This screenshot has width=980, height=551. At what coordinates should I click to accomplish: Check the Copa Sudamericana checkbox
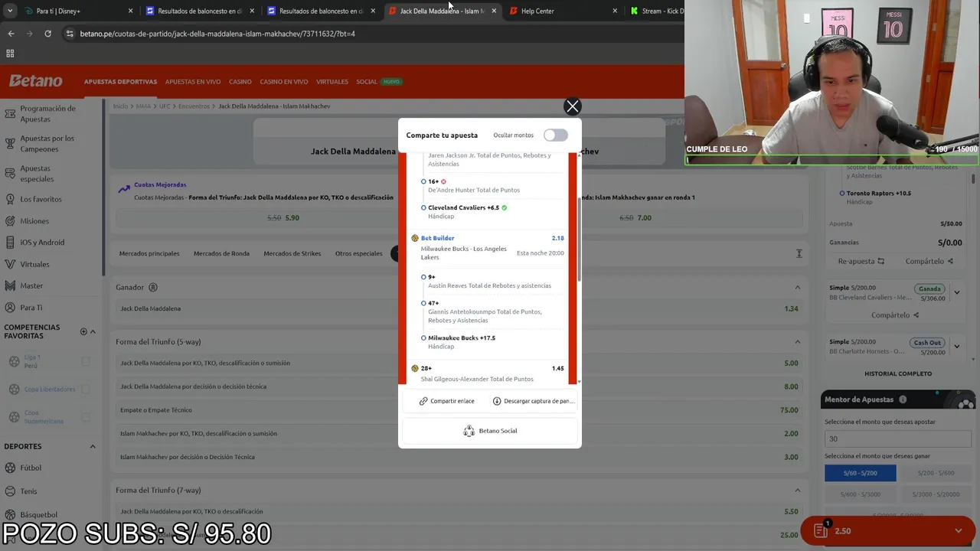(86, 417)
